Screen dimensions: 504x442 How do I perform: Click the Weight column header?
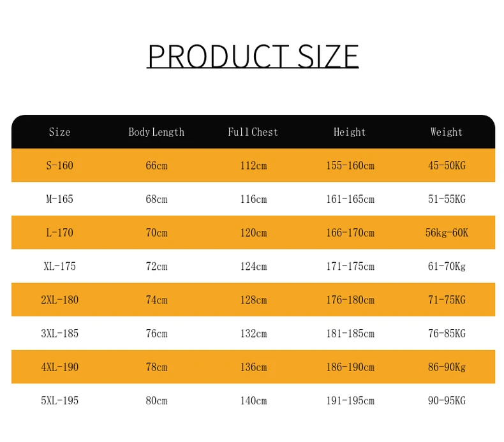pos(447,132)
